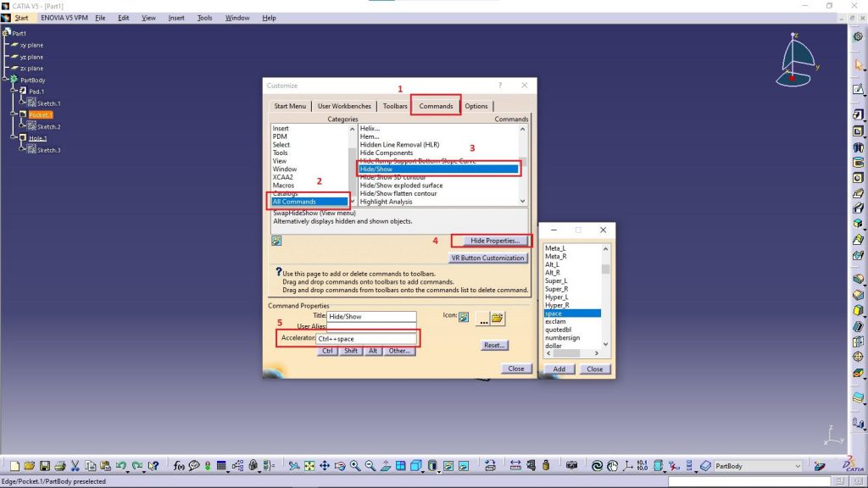Click the Ctrl accelerator button
Screen dimensions: 868x488
[328, 351]
